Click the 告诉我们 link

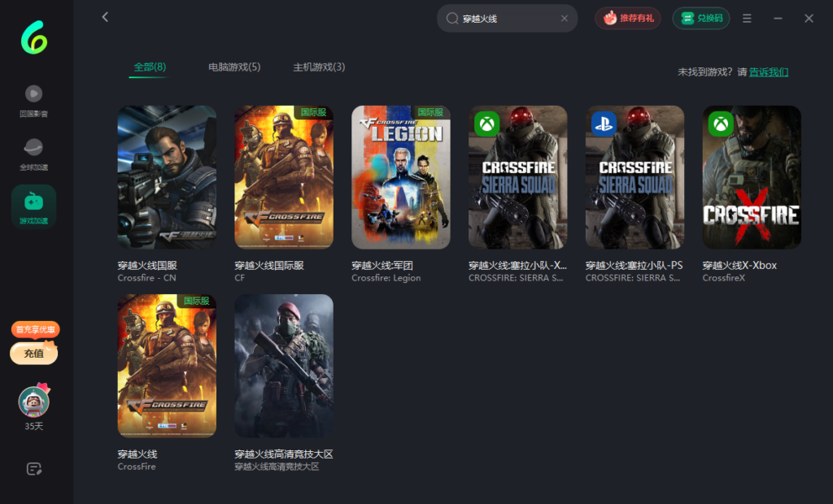click(769, 72)
